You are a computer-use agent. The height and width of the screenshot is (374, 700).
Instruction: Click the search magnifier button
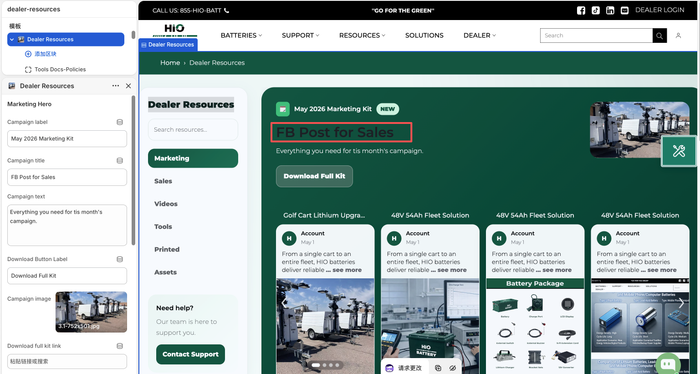coord(659,35)
